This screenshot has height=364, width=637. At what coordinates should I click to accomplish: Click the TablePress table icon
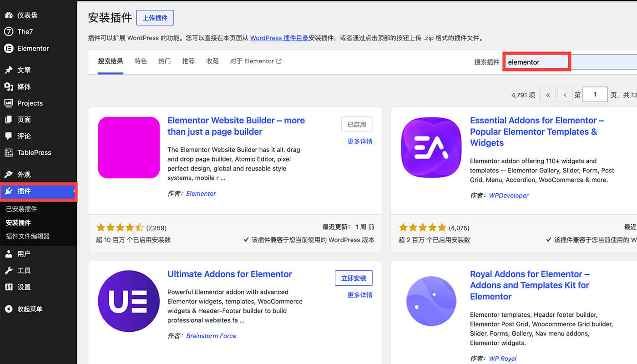pos(8,153)
